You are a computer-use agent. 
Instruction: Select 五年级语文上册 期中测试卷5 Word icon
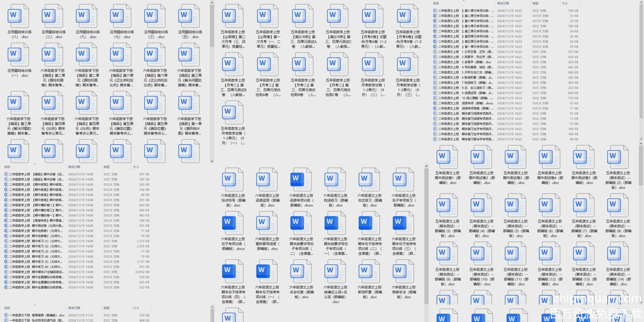tap(583, 157)
